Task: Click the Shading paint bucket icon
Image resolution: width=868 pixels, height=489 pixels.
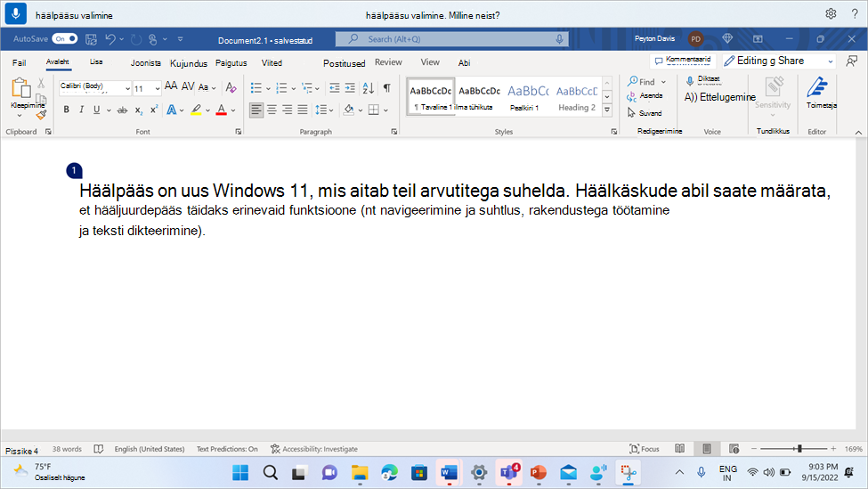Action: [x=348, y=110]
